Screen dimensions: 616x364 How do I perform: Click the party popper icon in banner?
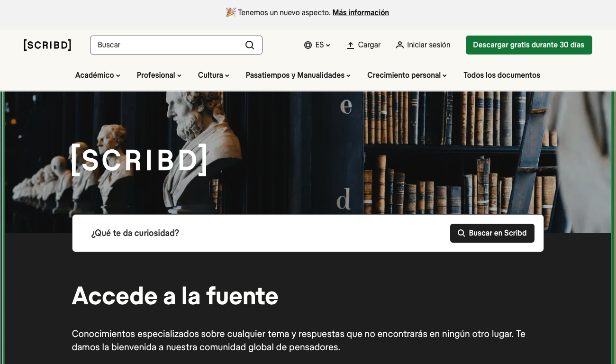(231, 12)
